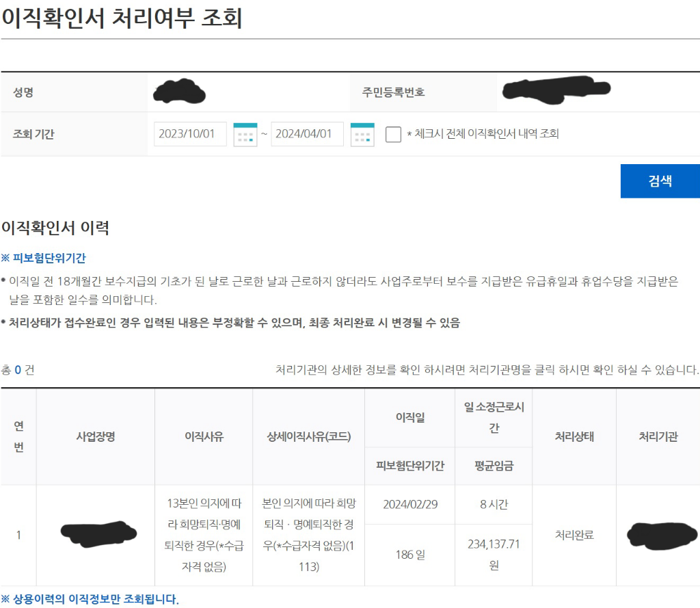Screen dimensions: 700x608
Task: Click the 상세이직사유(코드) column header
Action: click(x=308, y=437)
